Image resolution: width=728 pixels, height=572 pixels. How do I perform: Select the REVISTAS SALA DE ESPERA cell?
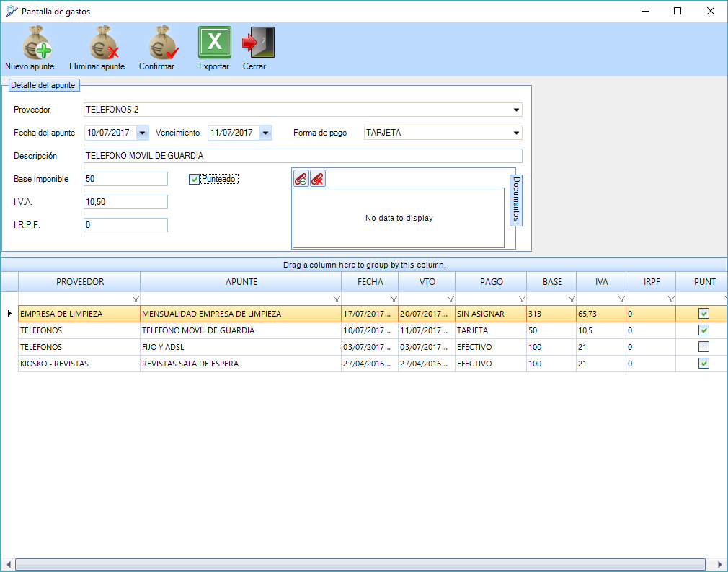(241, 364)
